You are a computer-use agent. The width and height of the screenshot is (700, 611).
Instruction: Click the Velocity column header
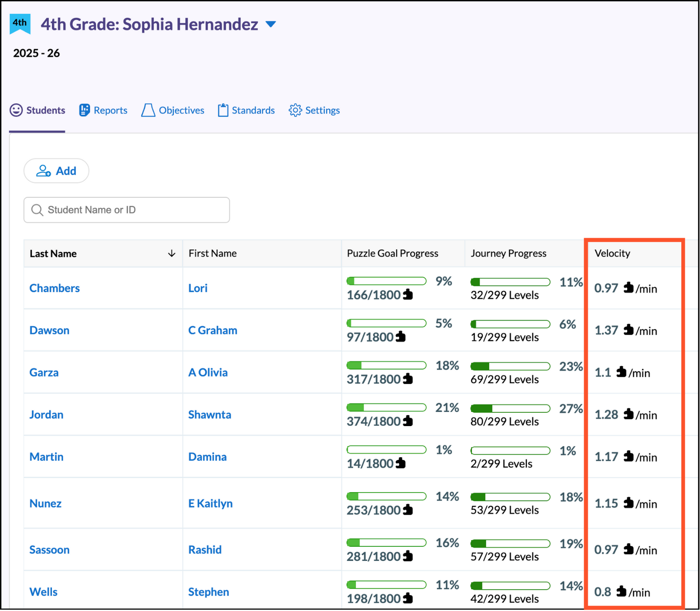coord(612,254)
